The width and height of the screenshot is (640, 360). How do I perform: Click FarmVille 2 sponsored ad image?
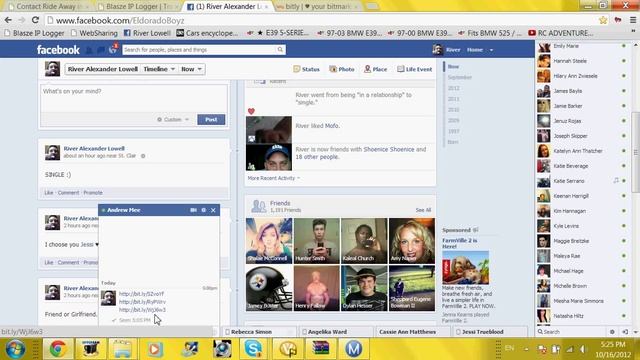click(x=465, y=268)
